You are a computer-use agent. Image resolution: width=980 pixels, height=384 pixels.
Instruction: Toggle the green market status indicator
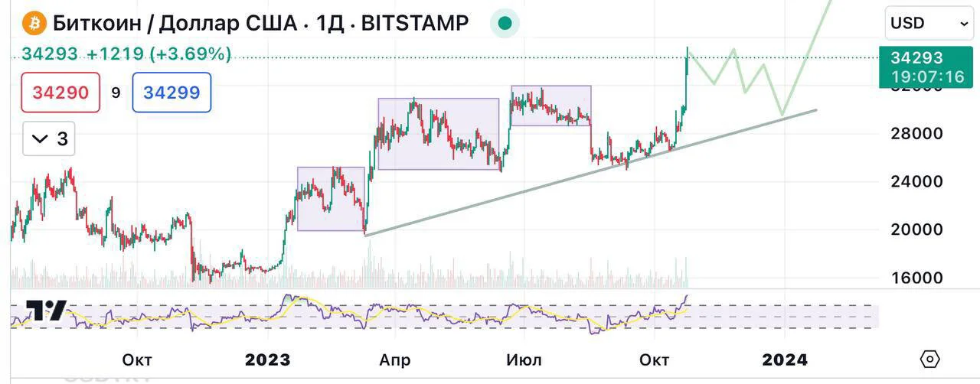504,23
